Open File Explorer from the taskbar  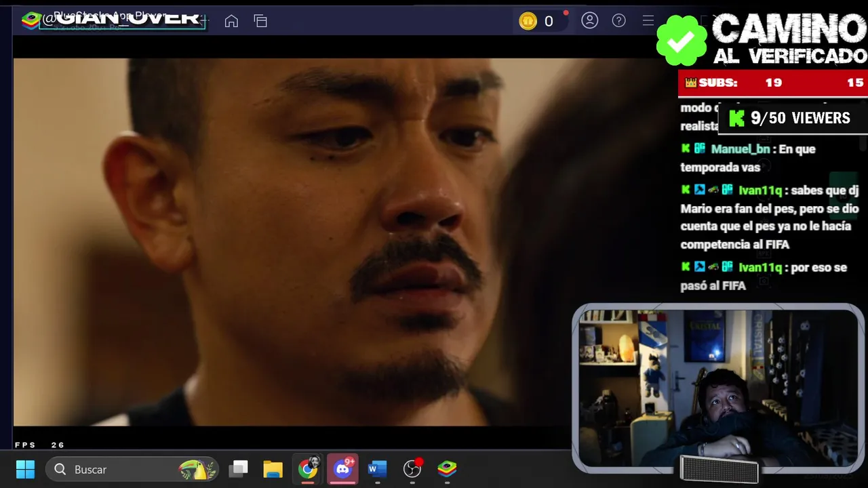[x=273, y=469]
